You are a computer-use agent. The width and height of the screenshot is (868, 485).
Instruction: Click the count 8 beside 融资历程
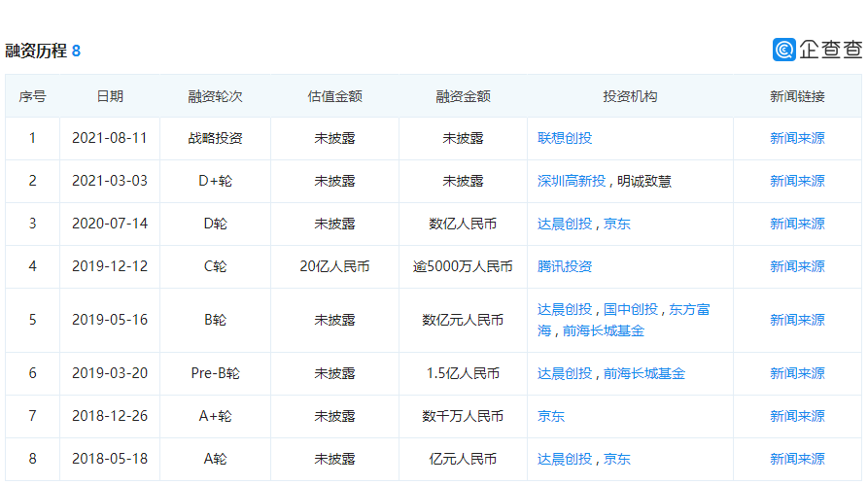tap(77, 51)
